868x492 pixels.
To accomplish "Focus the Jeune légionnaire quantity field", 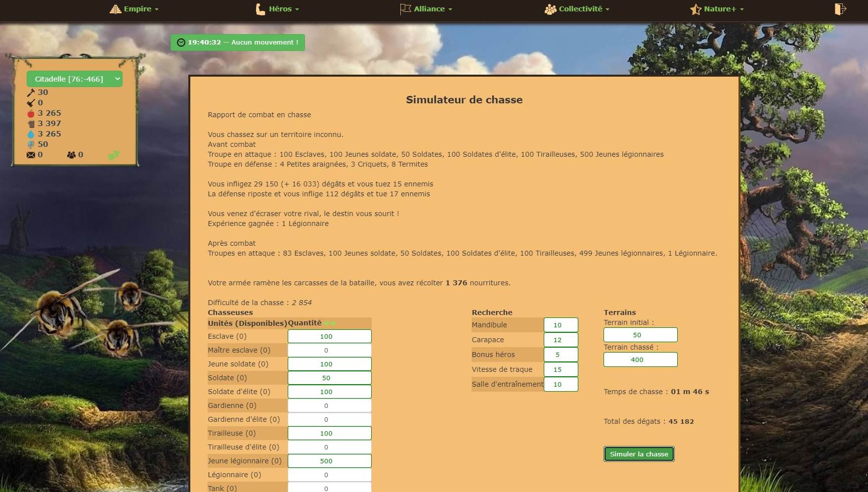I will coord(329,461).
